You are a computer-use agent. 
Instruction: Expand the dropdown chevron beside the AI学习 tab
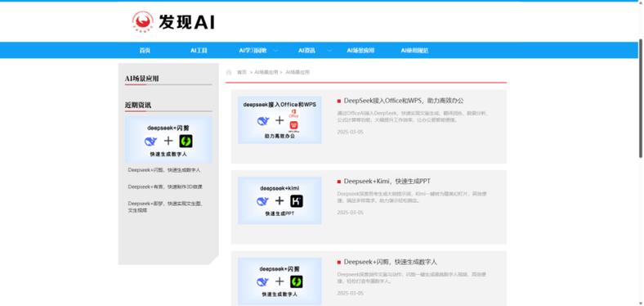point(275,51)
